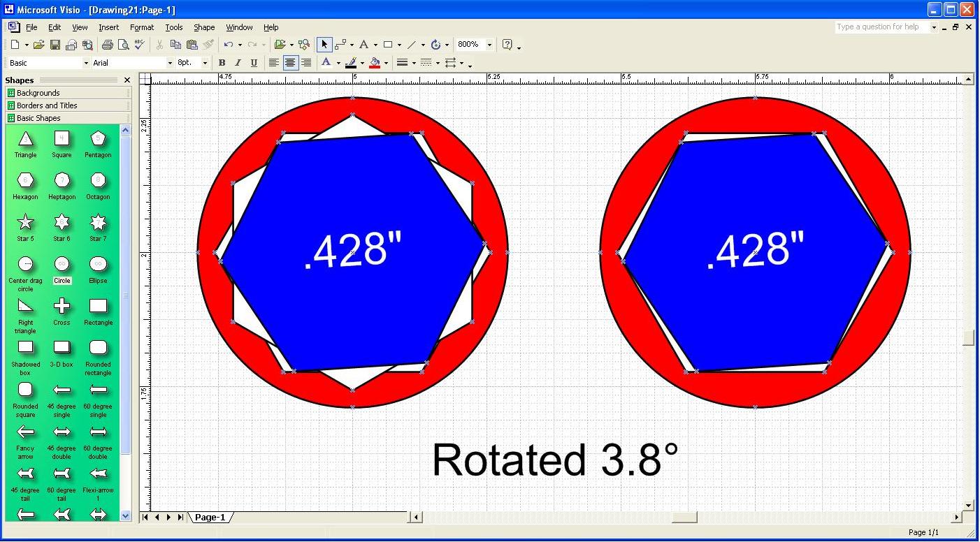Click the Print icon in toolbar
This screenshot has width=980, height=542.
click(x=107, y=45)
